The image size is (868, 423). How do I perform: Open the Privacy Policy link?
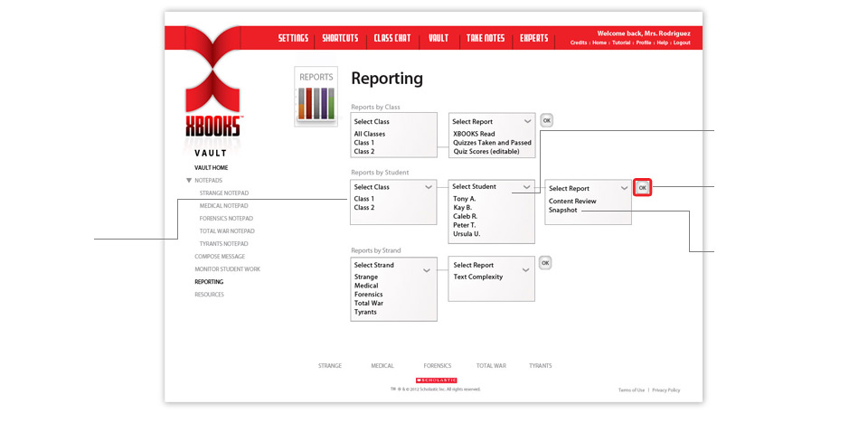(x=665, y=390)
